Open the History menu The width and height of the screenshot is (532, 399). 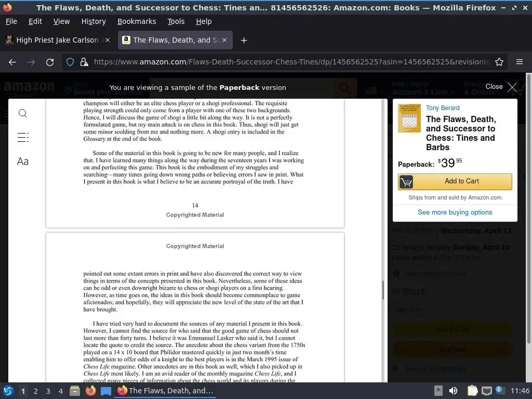point(94,21)
